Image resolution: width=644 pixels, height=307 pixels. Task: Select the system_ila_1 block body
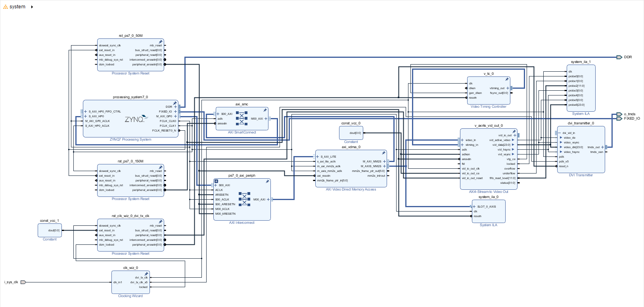tap(581, 88)
